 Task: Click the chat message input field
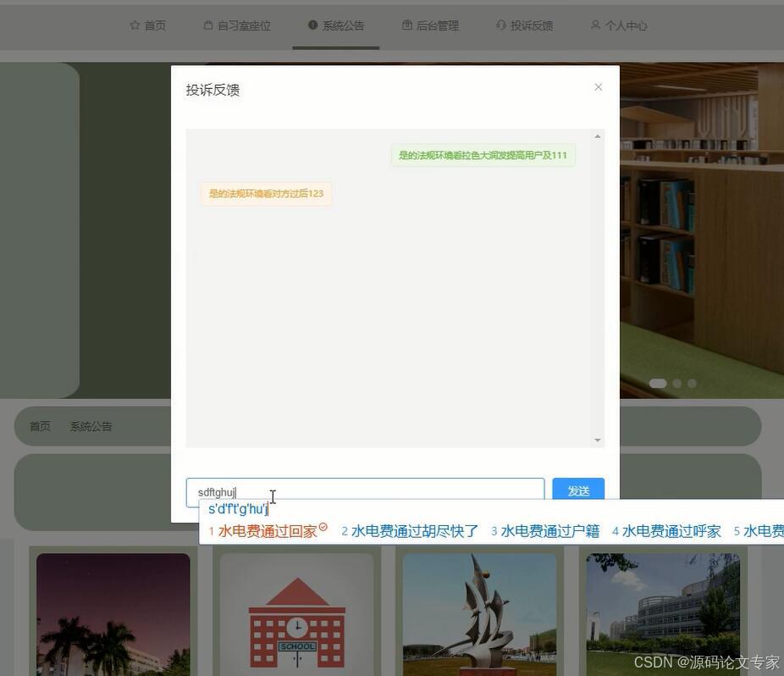pos(364,490)
